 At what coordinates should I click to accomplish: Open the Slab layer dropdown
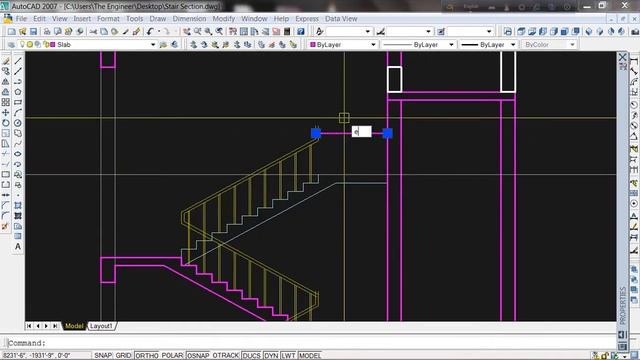pos(153,44)
